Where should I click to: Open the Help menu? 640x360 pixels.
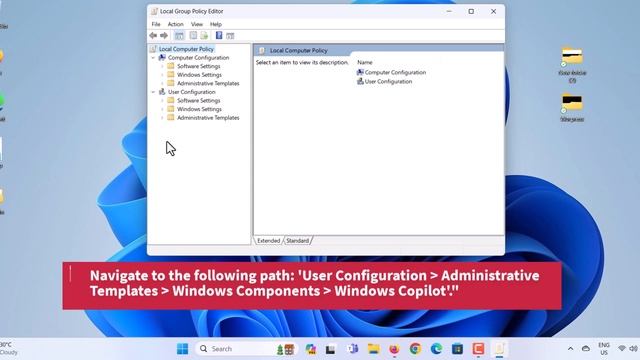[x=216, y=24]
